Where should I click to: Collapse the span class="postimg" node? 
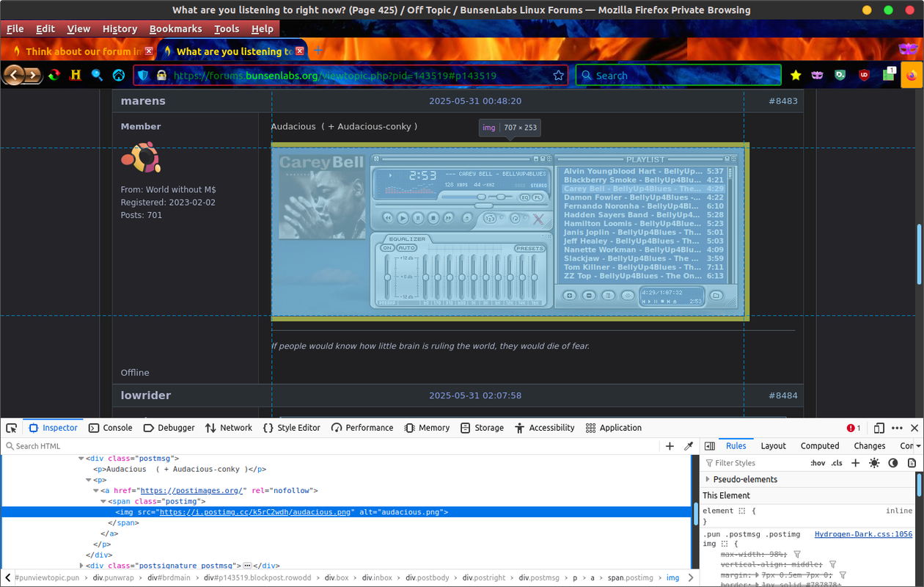point(103,501)
